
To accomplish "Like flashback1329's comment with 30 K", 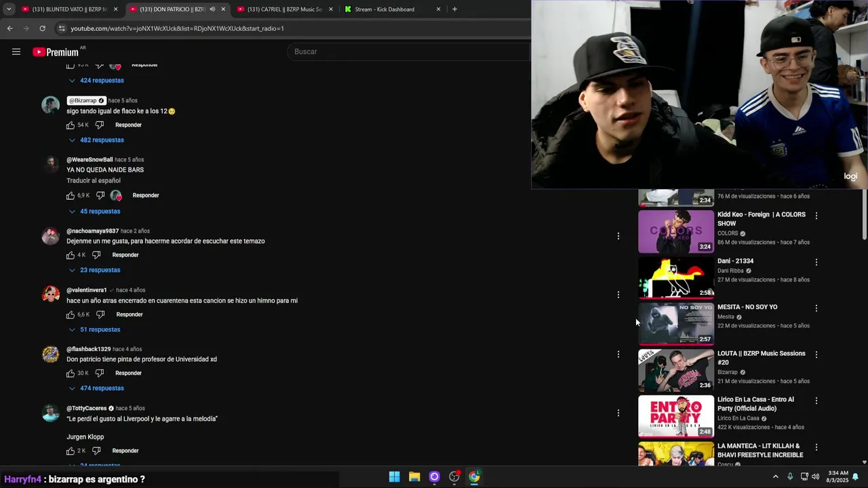I will (70, 373).
